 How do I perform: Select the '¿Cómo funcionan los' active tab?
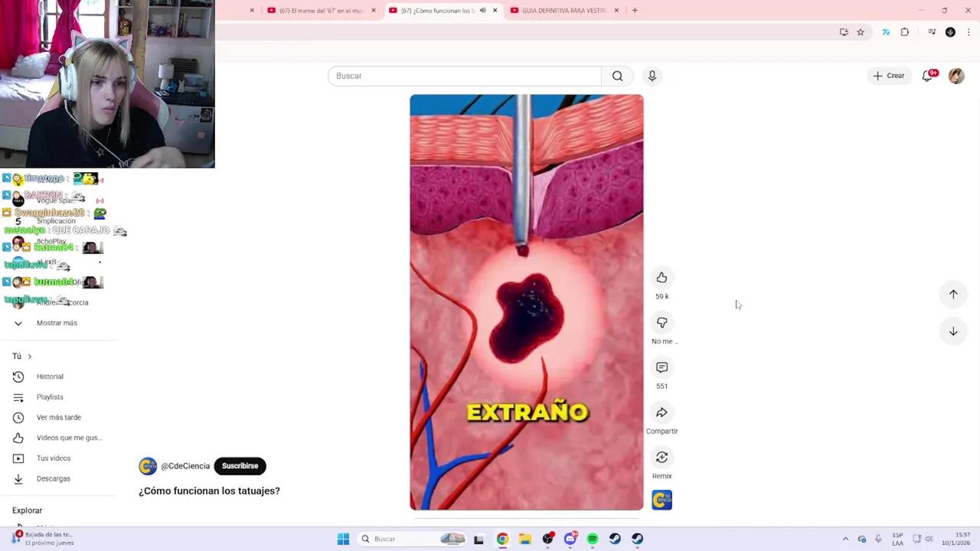[436, 11]
